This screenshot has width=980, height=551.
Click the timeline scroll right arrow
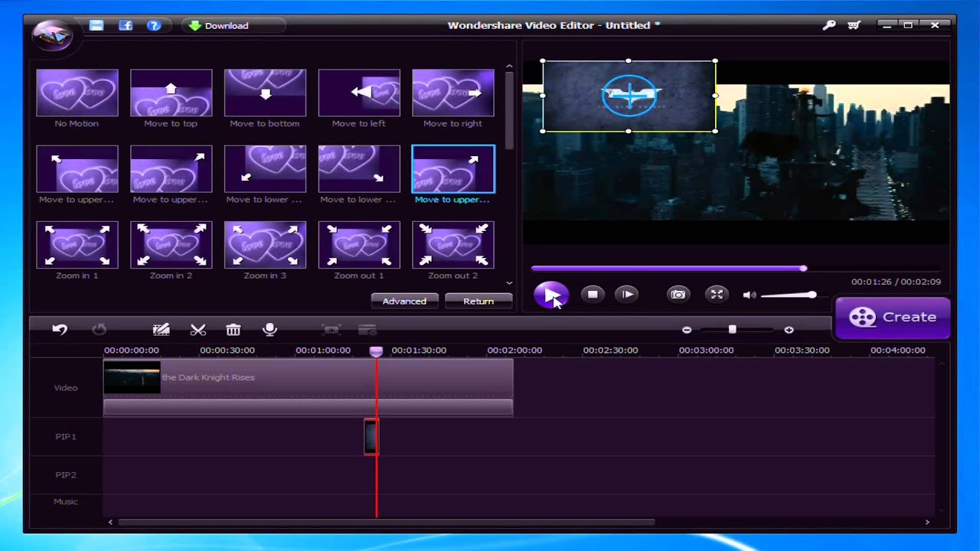tap(927, 522)
